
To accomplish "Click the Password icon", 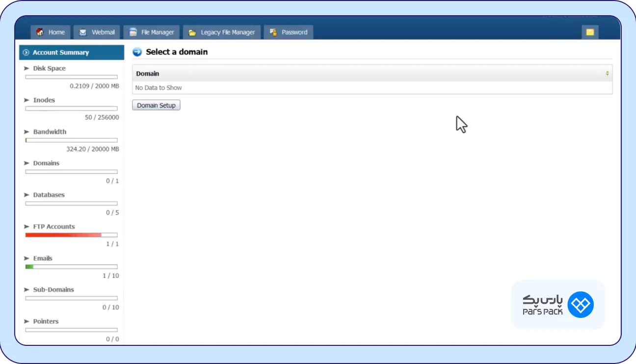I will click(273, 32).
